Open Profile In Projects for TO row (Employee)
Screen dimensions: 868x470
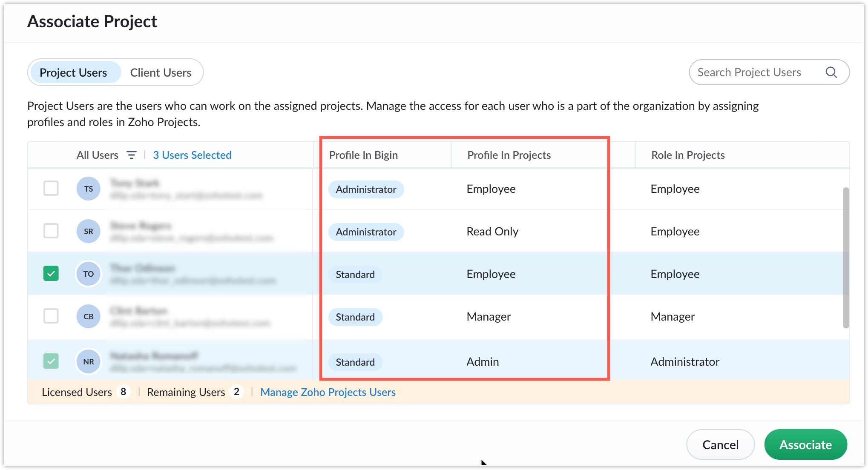[x=491, y=274]
